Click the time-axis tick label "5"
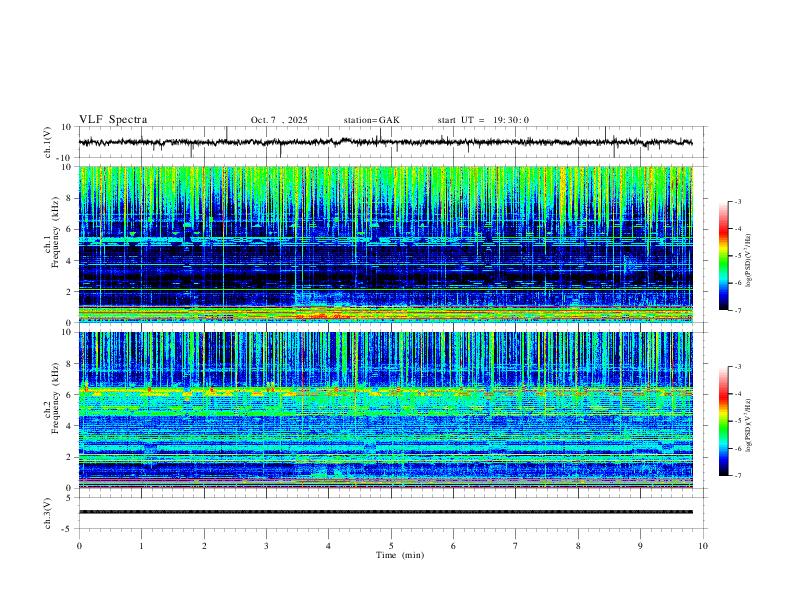The width and height of the screenshot is (792, 612). [x=391, y=546]
